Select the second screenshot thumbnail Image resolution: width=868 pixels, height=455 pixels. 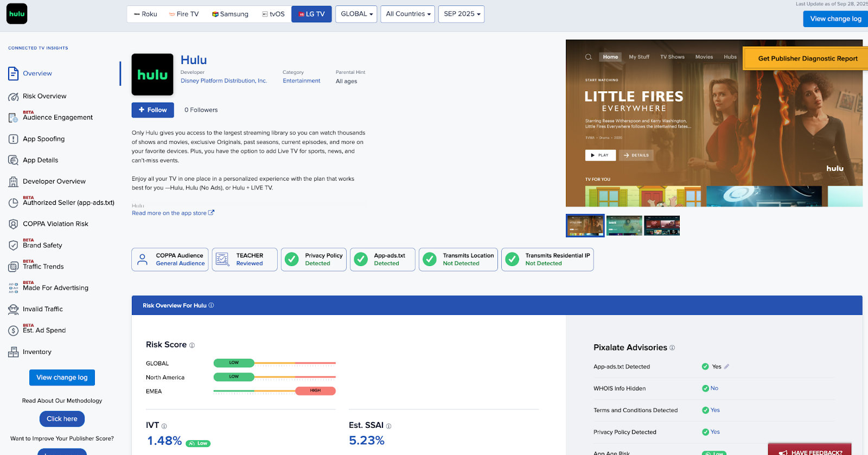click(x=624, y=225)
